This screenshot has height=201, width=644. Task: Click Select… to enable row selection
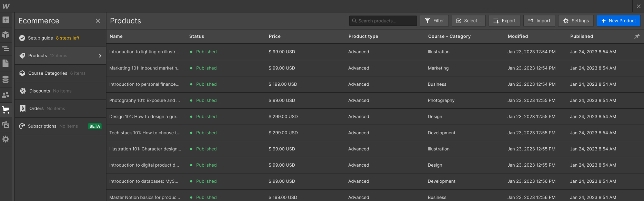click(469, 21)
